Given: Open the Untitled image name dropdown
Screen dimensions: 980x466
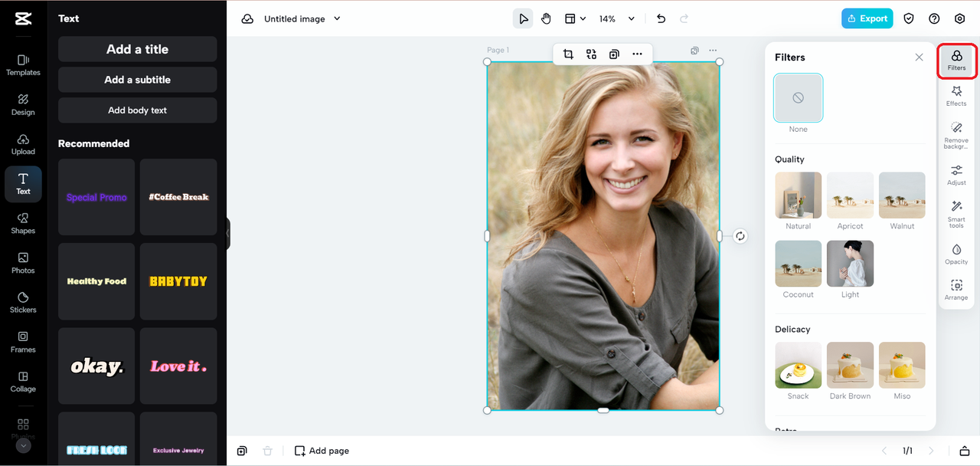Looking at the screenshot, I should point(302,18).
